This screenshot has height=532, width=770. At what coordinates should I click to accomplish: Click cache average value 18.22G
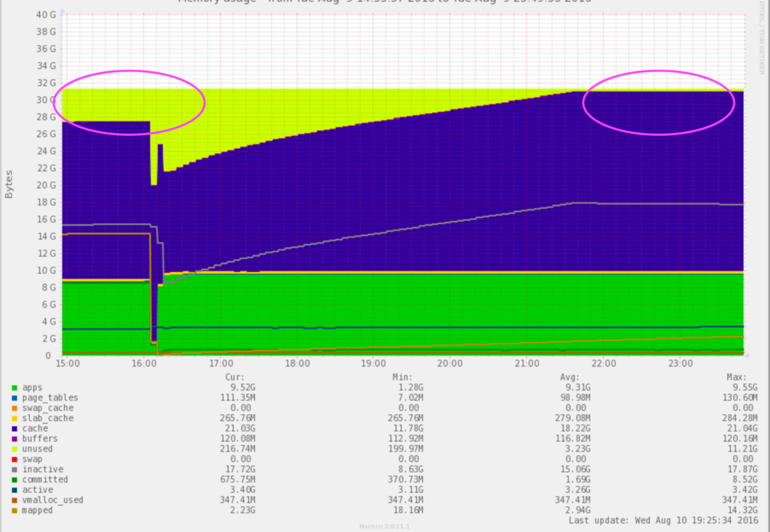[575, 429]
